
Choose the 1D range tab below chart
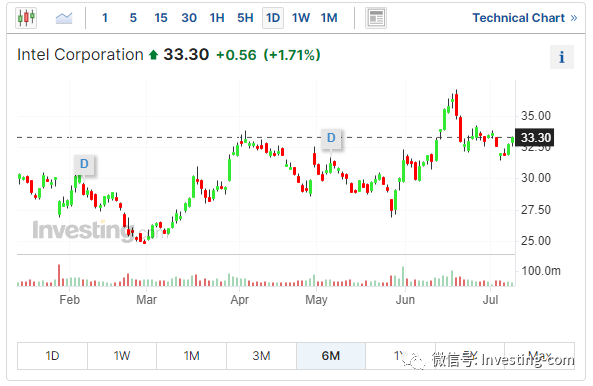tap(52, 356)
